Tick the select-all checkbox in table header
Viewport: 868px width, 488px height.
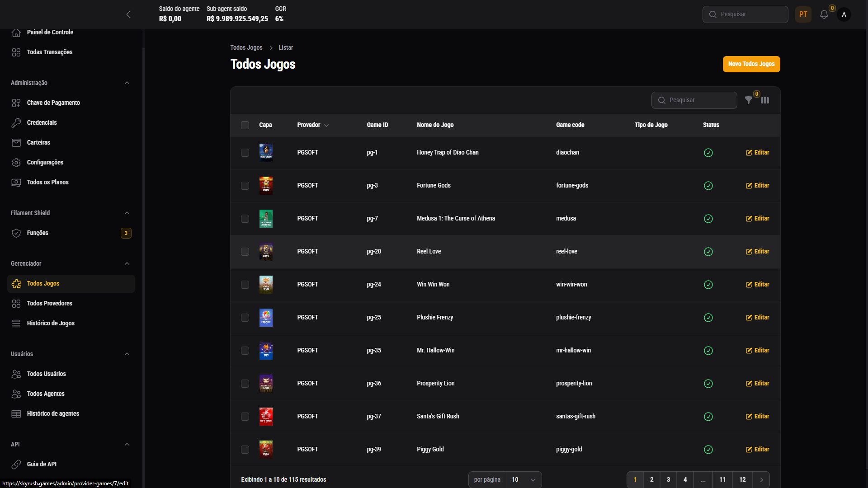(245, 125)
